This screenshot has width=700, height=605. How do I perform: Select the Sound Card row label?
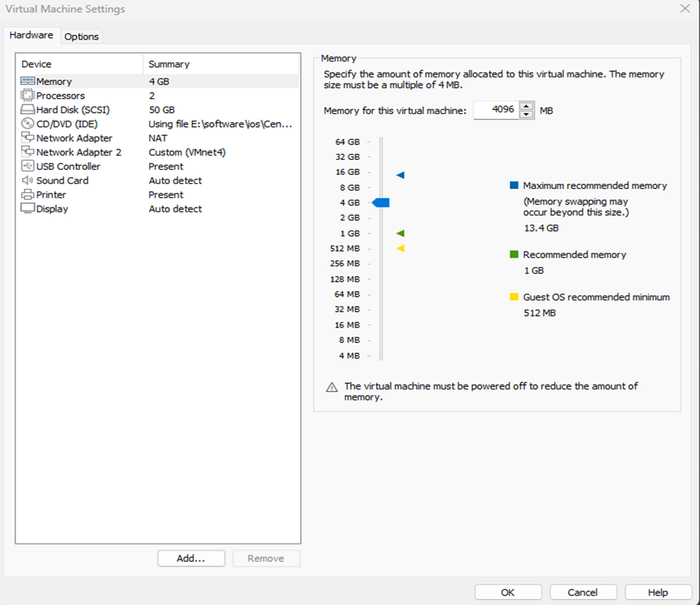point(63,181)
